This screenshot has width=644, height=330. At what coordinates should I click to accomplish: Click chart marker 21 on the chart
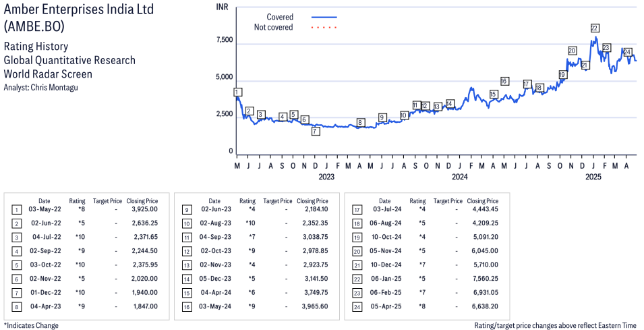pyautogui.click(x=585, y=65)
